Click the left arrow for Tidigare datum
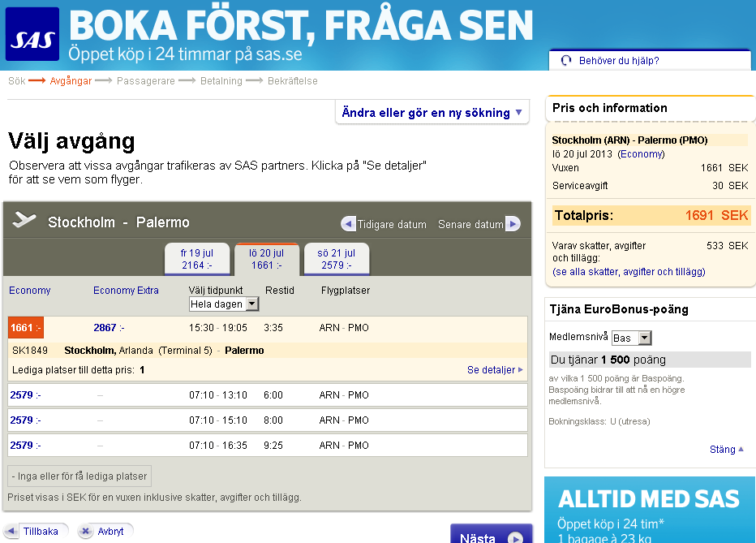756x543 pixels. (348, 224)
